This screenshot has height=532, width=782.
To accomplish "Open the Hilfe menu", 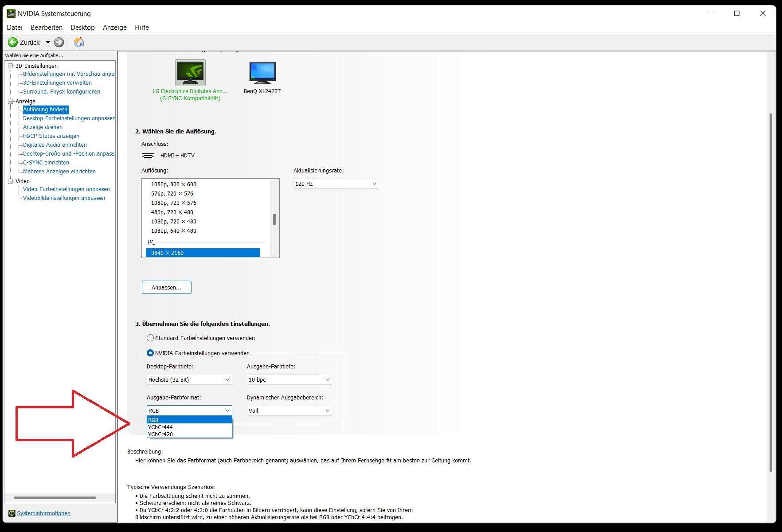I will tap(142, 27).
